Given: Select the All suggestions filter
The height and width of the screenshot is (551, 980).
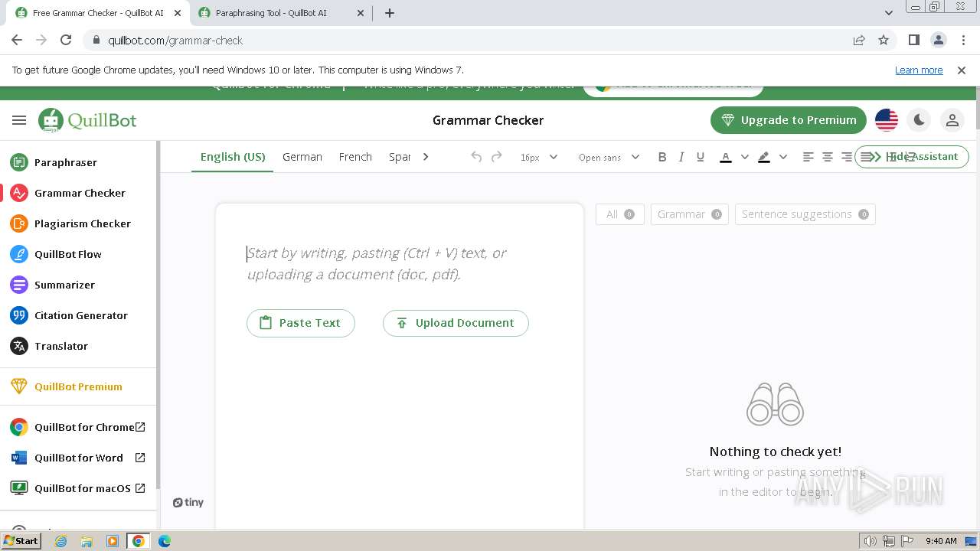Looking at the screenshot, I should (x=620, y=214).
